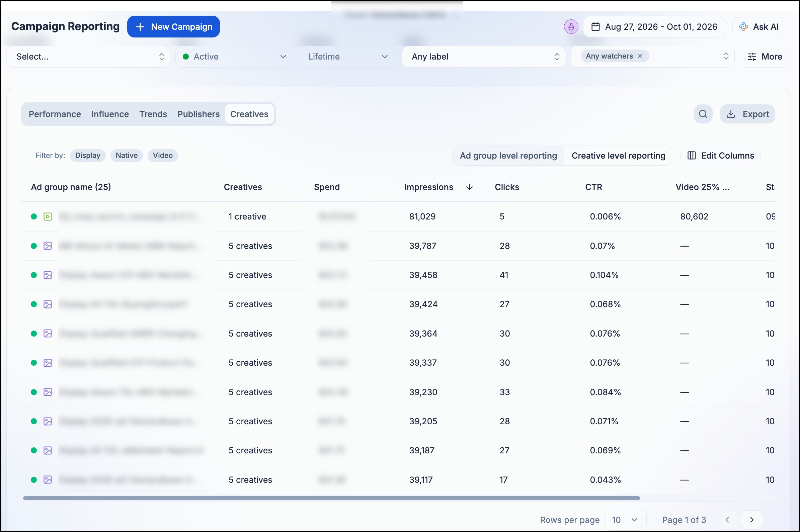Open the Active status dropdown
800x532 pixels.
[235, 57]
